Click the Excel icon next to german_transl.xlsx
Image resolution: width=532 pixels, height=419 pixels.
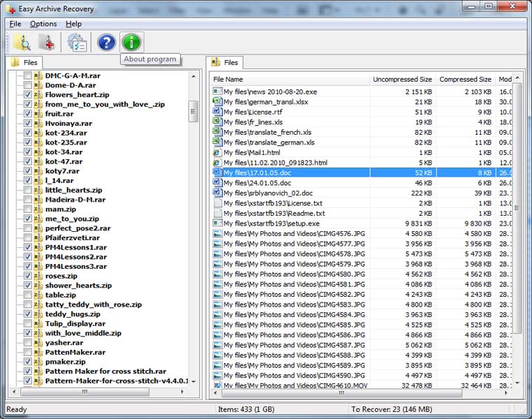(x=216, y=102)
